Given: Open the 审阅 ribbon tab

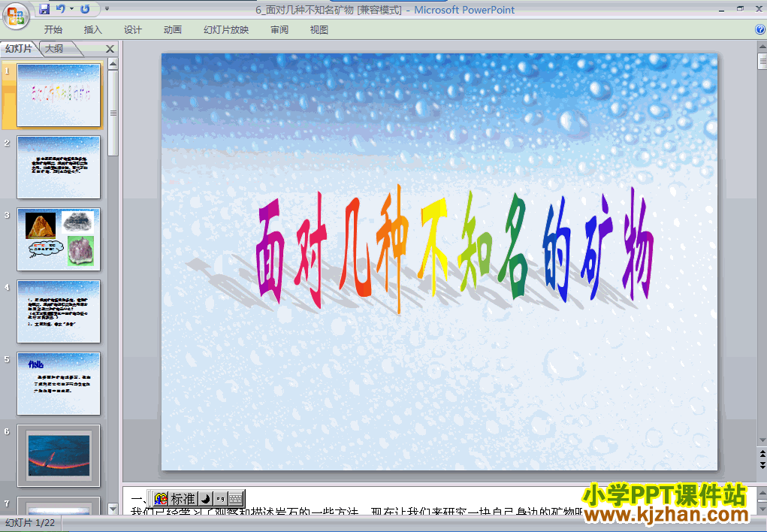Looking at the screenshot, I should pos(279,30).
